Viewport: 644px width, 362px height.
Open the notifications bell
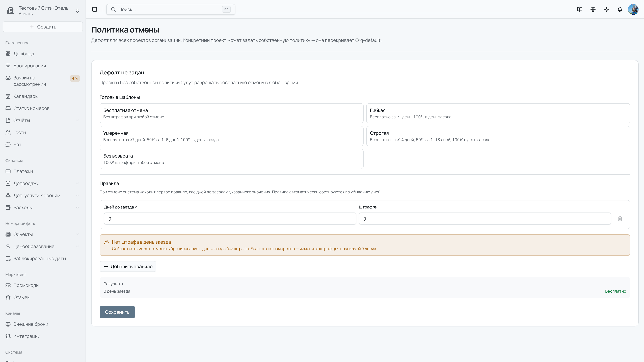[620, 9]
